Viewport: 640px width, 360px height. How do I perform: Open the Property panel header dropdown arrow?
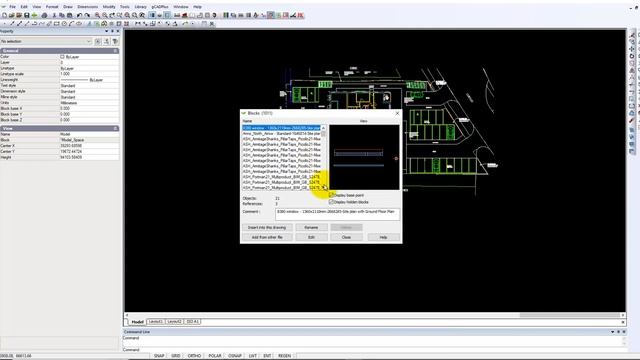pyautogui.click(x=107, y=31)
